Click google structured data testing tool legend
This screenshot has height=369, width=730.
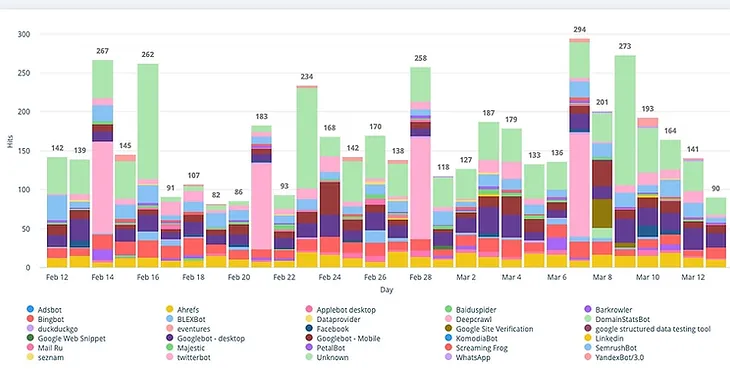(x=648, y=329)
